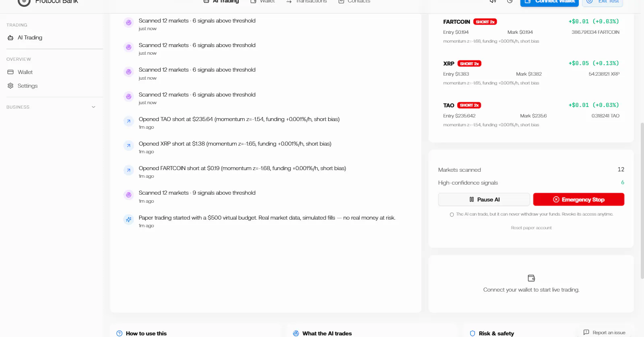Click the Markets scanned value 12
This screenshot has height=337, width=644.
coord(621,169)
